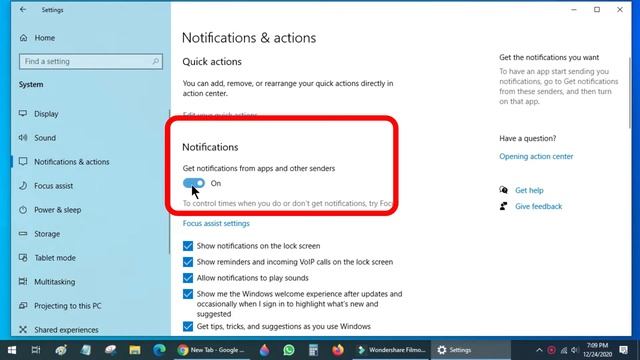Viewport: 640px width, 360px height.
Task: Click the Give feedback link
Action: coord(538,207)
